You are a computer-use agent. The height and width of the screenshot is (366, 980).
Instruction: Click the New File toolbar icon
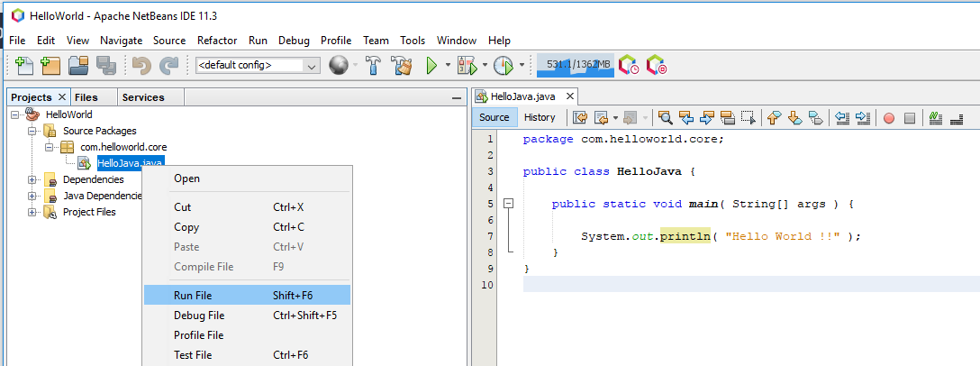pyautogui.click(x=23, y=65)
